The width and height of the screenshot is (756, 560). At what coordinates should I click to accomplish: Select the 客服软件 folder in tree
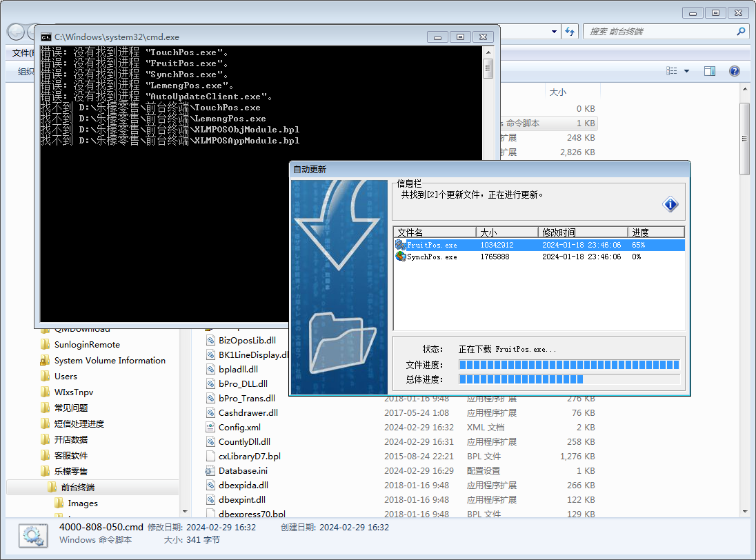point(71,456)
